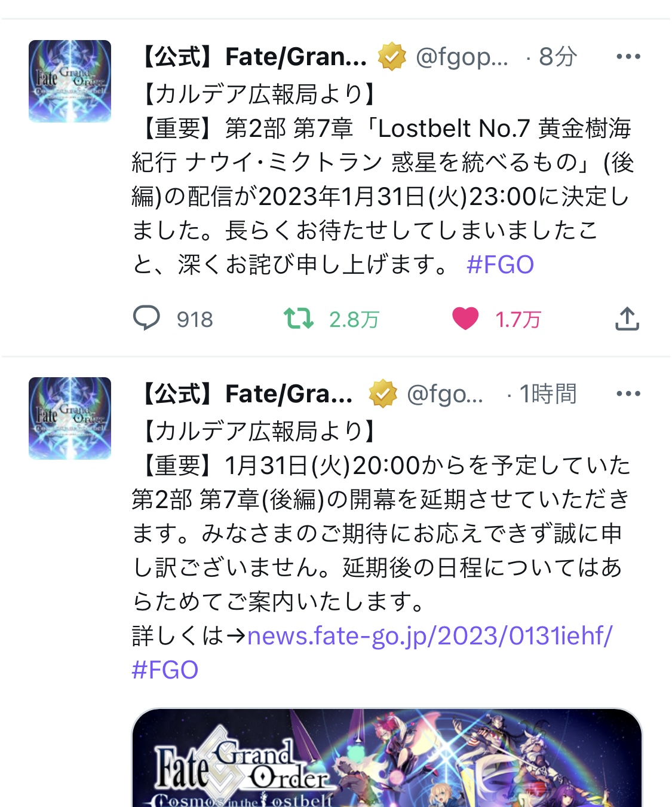Screen dimensions: 672x807
Task: Open more options on the 1時間 tweet
Action: point(628,394)
